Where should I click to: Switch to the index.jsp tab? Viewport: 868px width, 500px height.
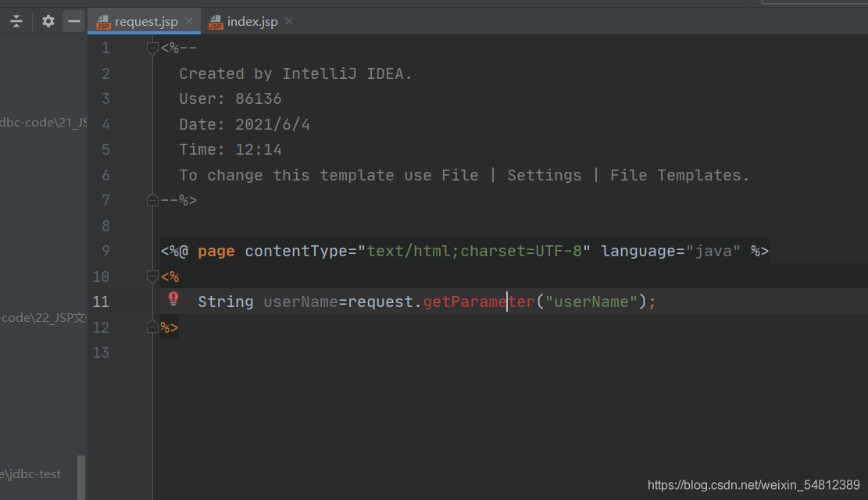click(x=250, y=21)
